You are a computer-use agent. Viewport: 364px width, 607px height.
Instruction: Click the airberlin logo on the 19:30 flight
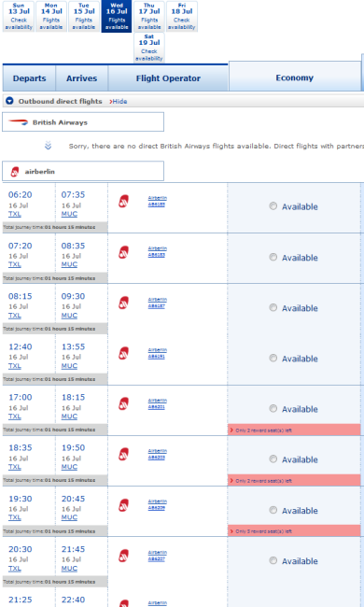click(x=123, y=505)
